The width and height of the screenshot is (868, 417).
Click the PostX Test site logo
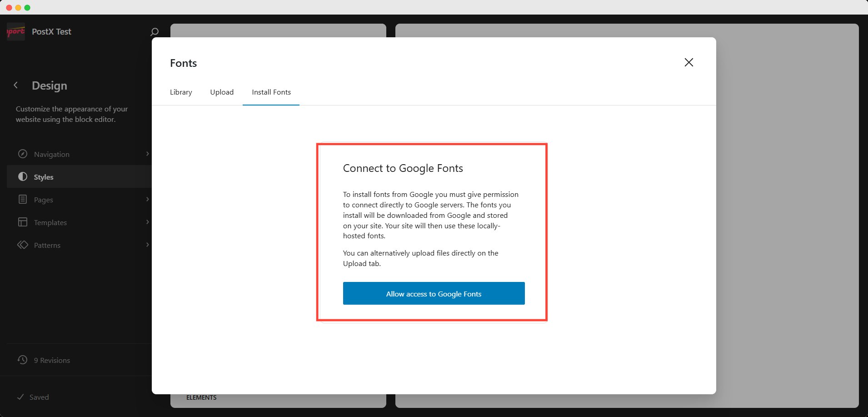point(16,31)
